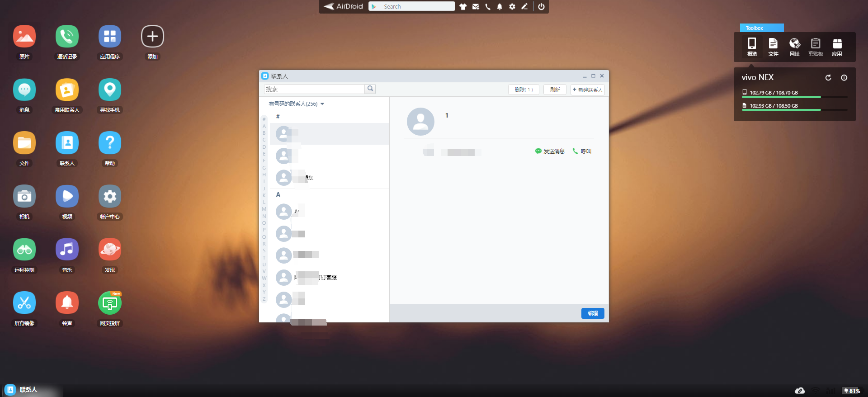Viewport: 868px width, 397px height.
Task: Open the 屏幕镜像 screen mirroring icon
Action: pyautogui.click(x=24, y=303)
